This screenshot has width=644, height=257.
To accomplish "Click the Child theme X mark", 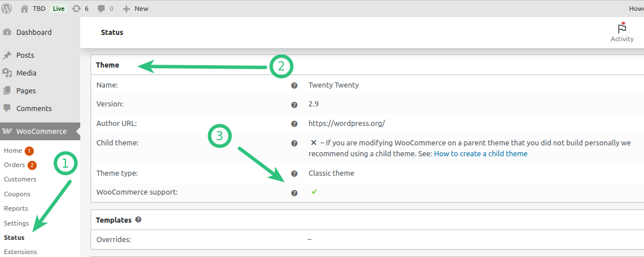I will 313,143.
